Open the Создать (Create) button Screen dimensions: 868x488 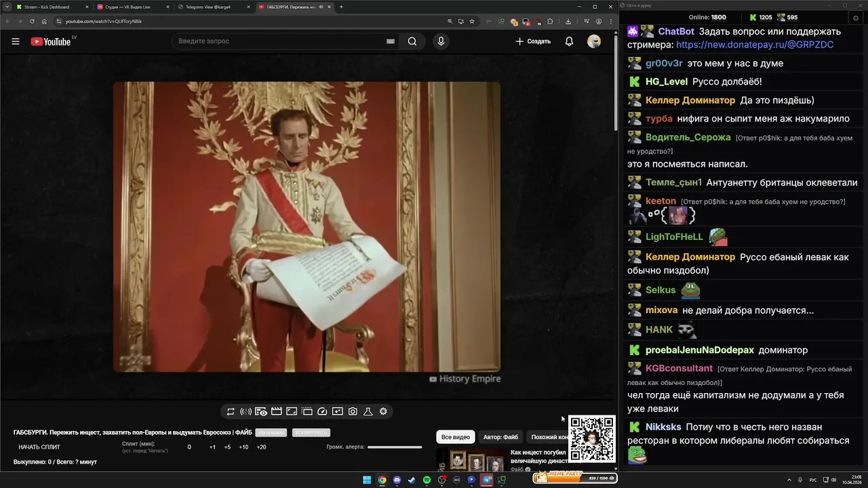[x=533, y=41]
